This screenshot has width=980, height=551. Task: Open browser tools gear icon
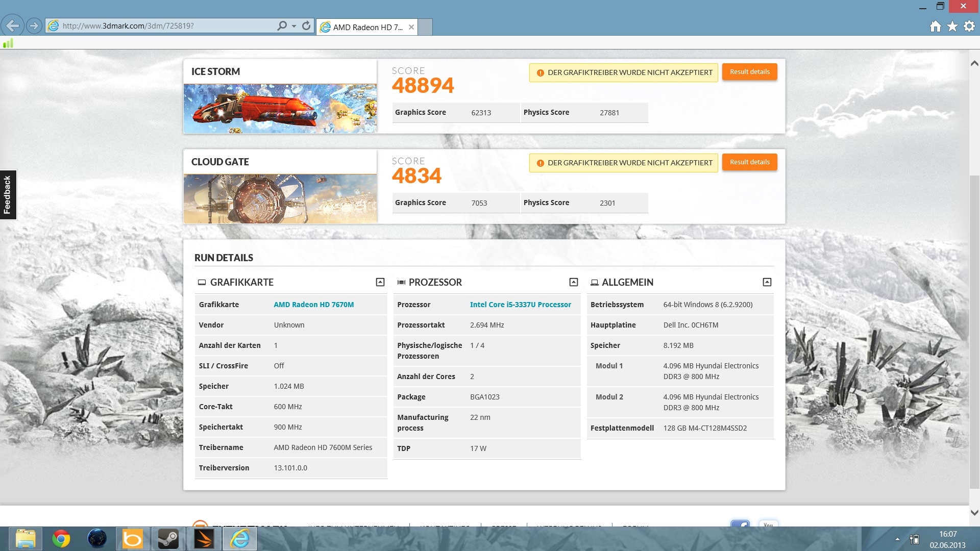click(969, 27)
